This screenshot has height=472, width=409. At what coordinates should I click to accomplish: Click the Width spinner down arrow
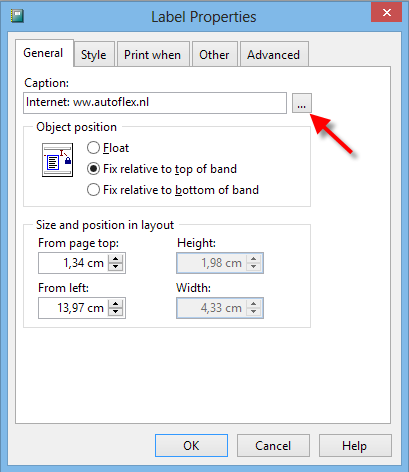[254, 312]
